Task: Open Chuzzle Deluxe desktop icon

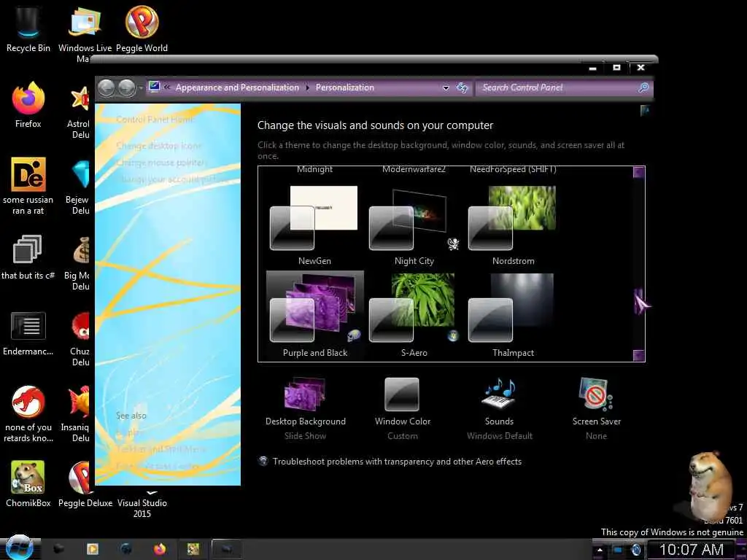Action: click(80, 338)
